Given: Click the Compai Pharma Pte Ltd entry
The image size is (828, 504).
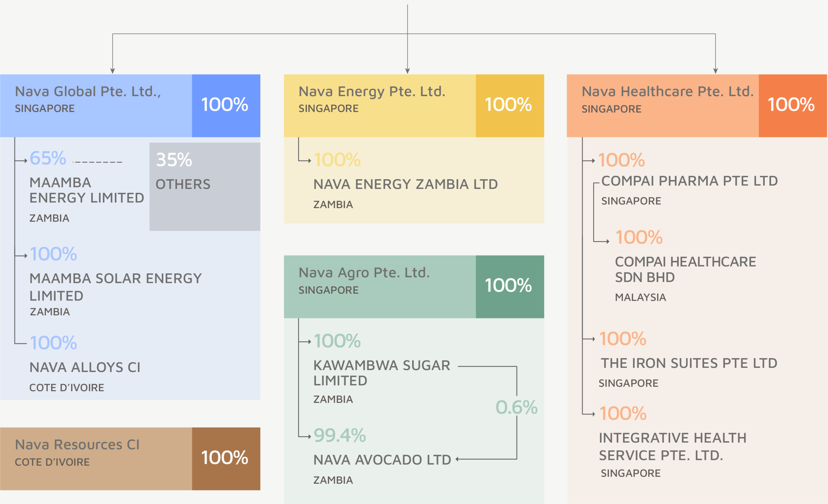Looking at the screenshot, I should [689, 181].
